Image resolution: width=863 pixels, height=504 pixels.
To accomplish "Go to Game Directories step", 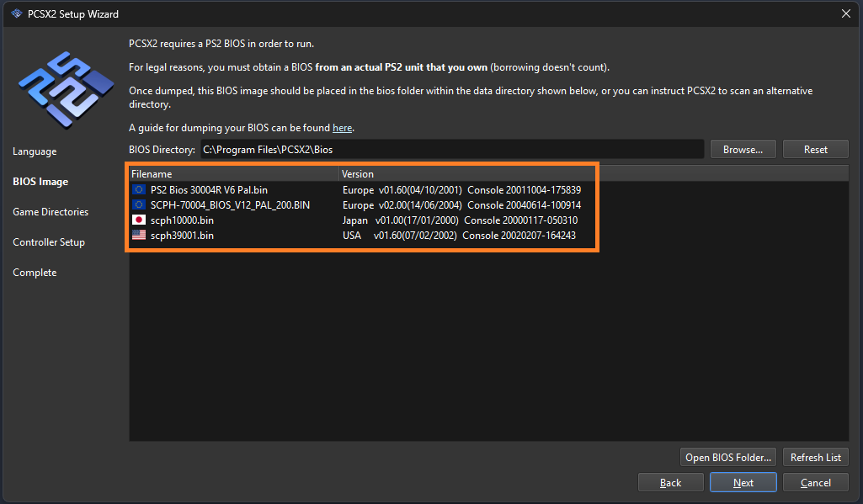I will (51, 212).
